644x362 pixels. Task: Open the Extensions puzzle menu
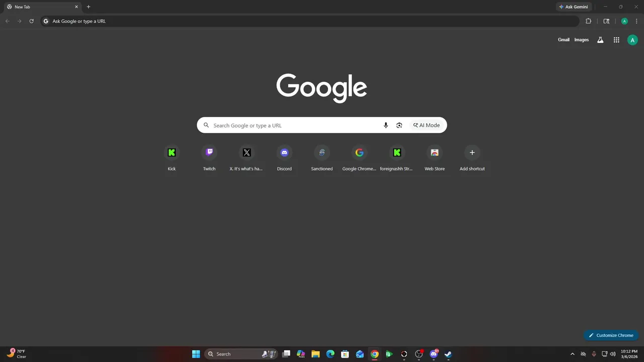coord(588,21)
